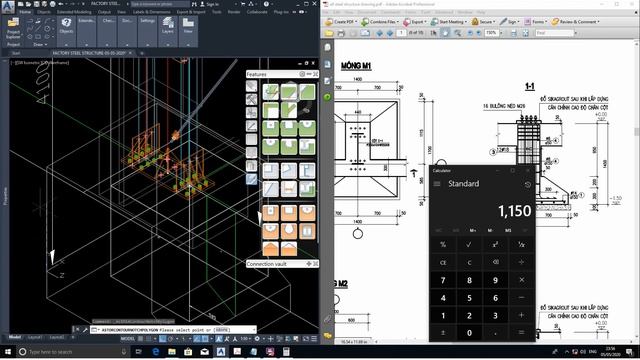Open the Calculator hamburger menu
This screenshot has height=360, width=640.
pyautogui.click(x=437, y=184)
